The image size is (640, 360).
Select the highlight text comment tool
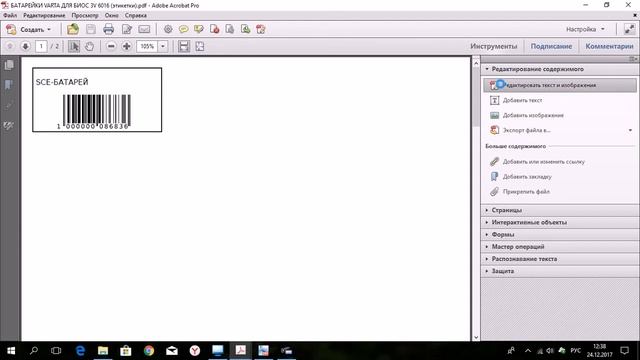pyautogui.click(x=199, y=29)
